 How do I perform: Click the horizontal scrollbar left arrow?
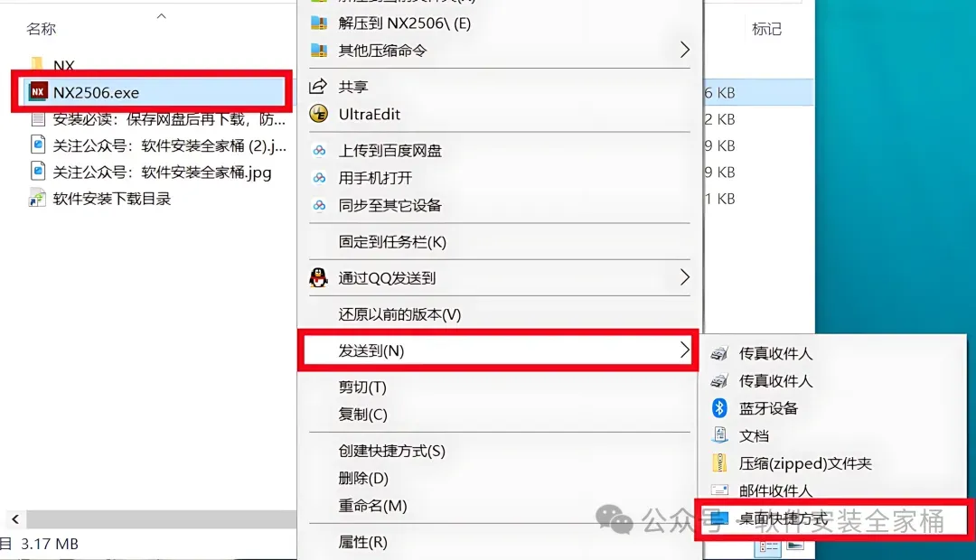click(15, 519)
